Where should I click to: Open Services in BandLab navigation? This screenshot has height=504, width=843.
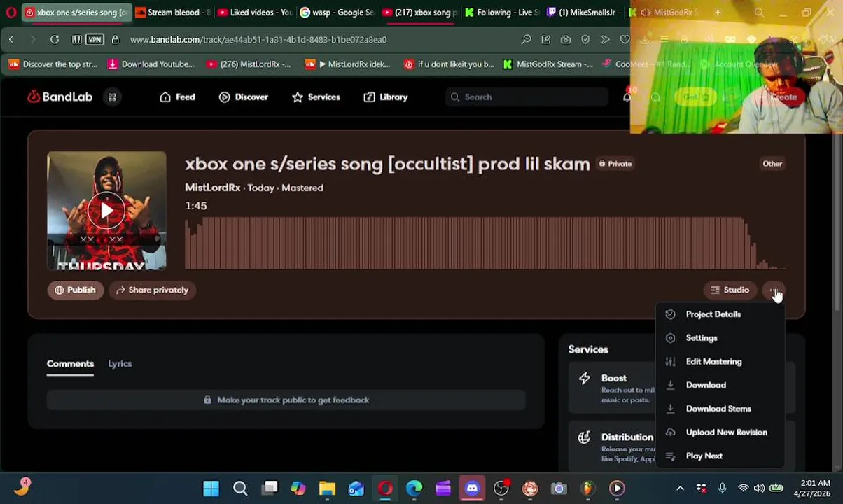tap(316, 97)
